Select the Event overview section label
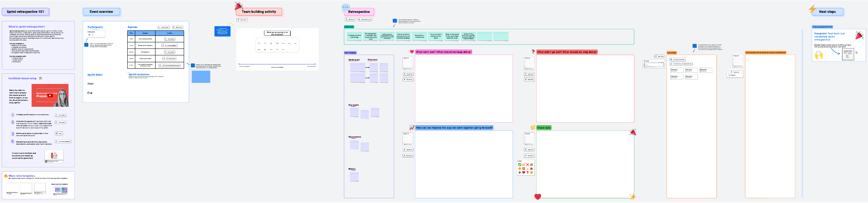 [101, 12]
